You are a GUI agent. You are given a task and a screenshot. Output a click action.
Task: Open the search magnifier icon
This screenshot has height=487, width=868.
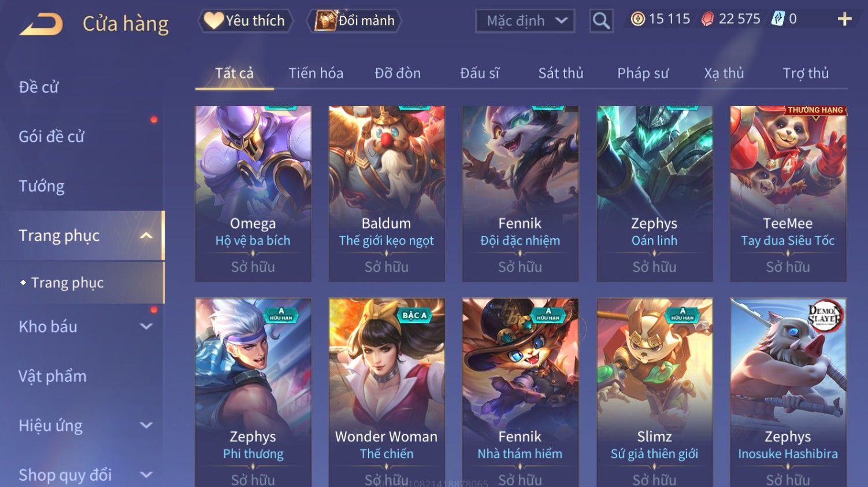pyautogui.click(x=601, y=21)
